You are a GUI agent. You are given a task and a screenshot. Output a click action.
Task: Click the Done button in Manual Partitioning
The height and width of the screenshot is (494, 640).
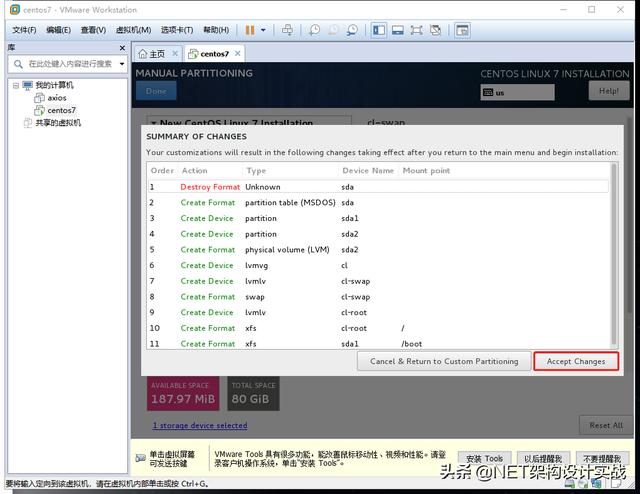tap(156, 91)
